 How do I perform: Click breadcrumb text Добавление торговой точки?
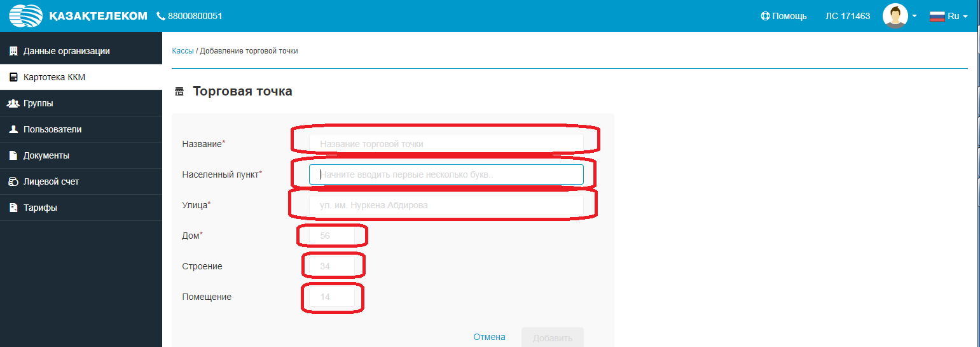click(249, 51)
